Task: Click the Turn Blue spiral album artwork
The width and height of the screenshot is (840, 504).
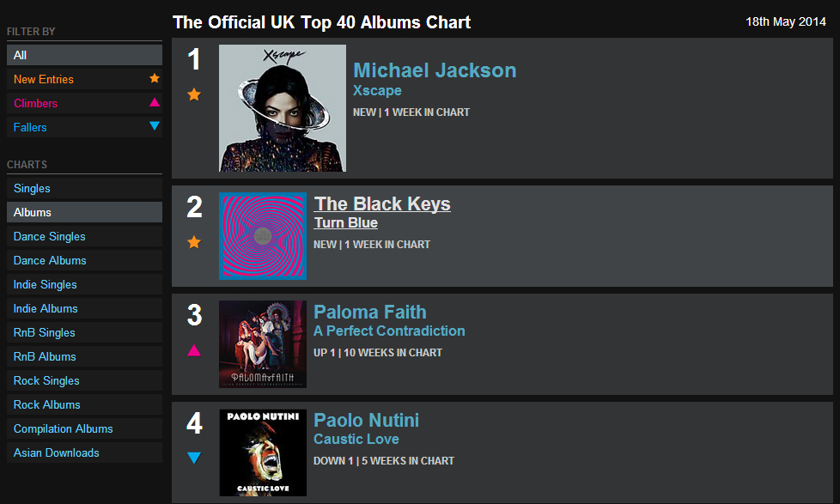Action: (263, 236)
